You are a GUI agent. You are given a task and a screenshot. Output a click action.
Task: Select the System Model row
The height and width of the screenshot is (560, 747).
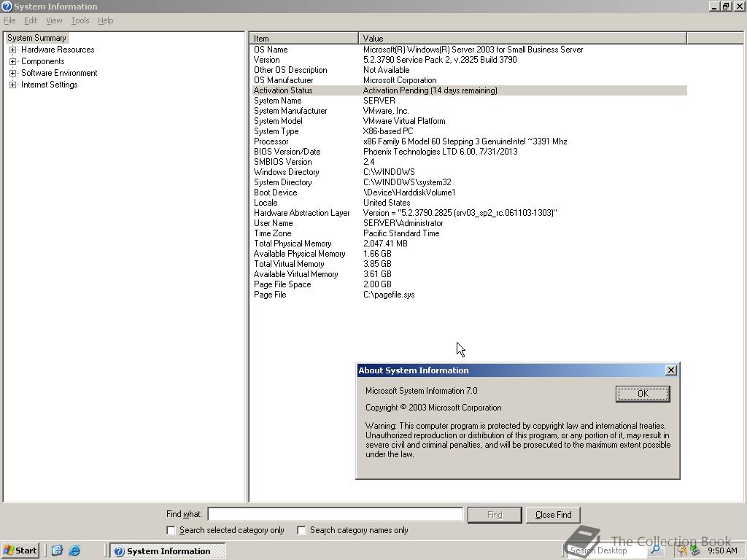click(469, 122)
